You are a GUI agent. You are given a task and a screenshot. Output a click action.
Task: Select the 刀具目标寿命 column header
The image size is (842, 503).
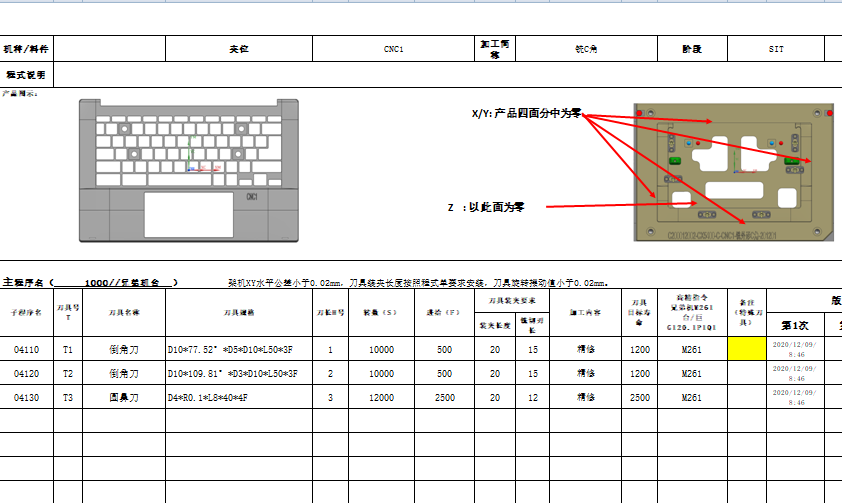(x=640, y=312)
